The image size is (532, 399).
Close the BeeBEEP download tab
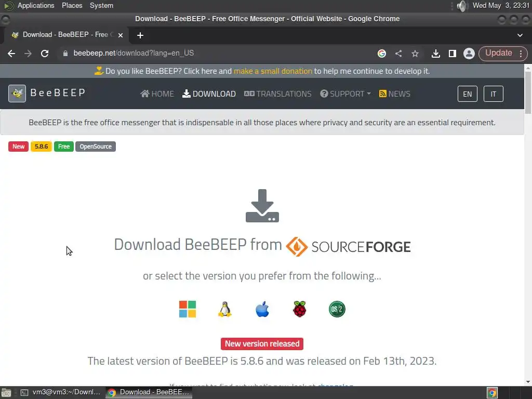[121, 35]
